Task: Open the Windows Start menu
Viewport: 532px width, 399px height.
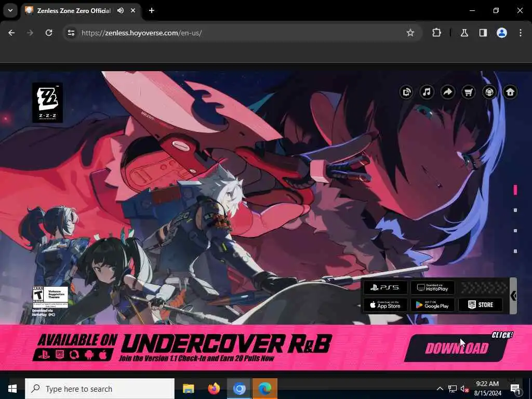Action: tap(12, 389)
